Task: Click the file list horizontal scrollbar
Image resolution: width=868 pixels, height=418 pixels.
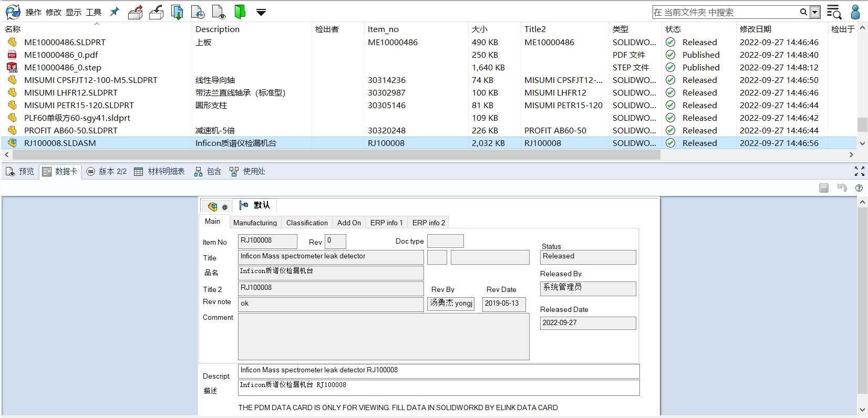Action: [x=336, y=155]
